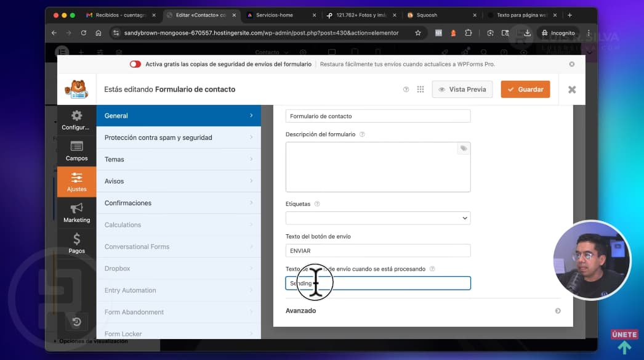The width and height of the screenshot is (644, 360).
Task: Edit the form name field
Action: coord(378,116)
